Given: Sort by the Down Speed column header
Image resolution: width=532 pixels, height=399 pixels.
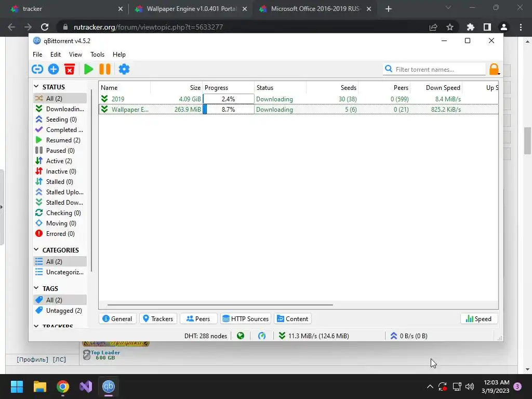Looking at the screenshot, I should pyautogui.click(x=436, y=87).
